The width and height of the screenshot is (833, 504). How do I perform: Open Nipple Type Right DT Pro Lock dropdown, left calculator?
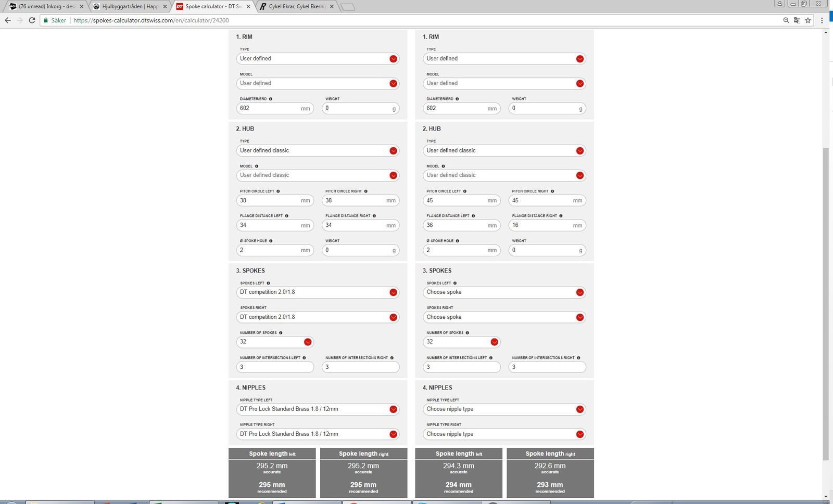click(318, 434)
